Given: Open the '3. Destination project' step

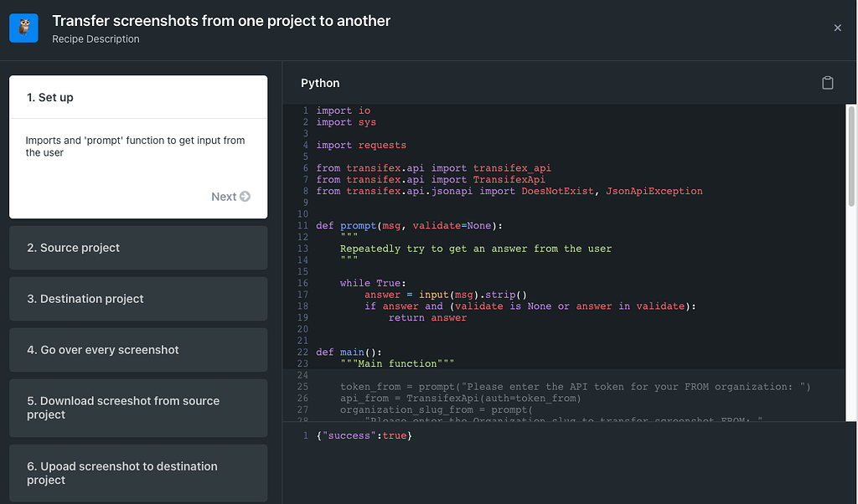Looking at the screenshot, I should tap(138, 299).
